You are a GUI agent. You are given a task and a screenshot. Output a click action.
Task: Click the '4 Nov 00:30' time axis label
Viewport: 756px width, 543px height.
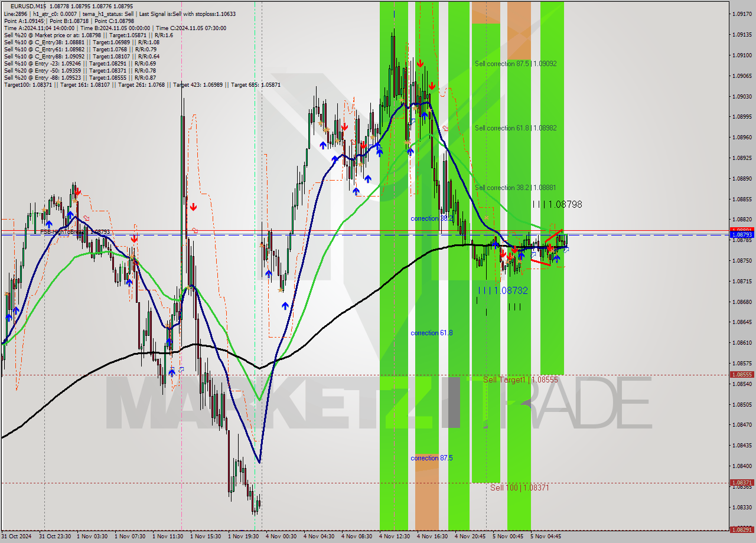coord(281,537)
